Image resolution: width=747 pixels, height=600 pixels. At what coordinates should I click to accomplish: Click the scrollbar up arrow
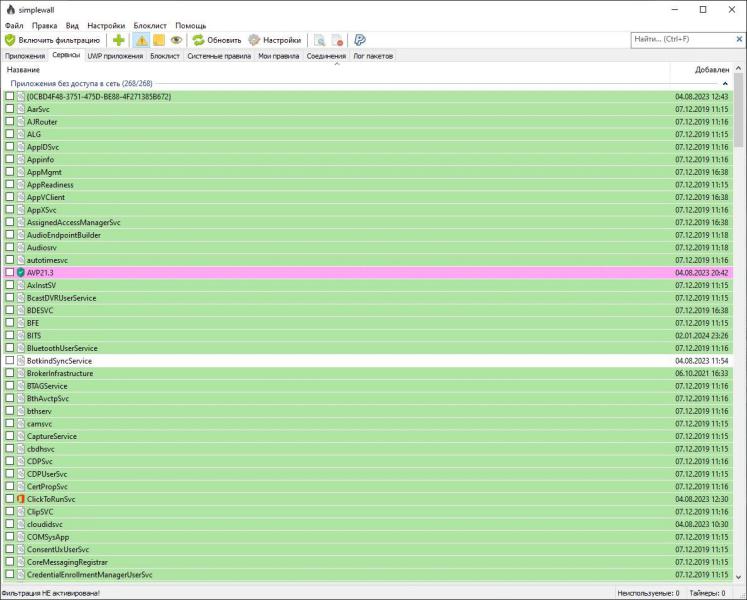tap(738, 69)
